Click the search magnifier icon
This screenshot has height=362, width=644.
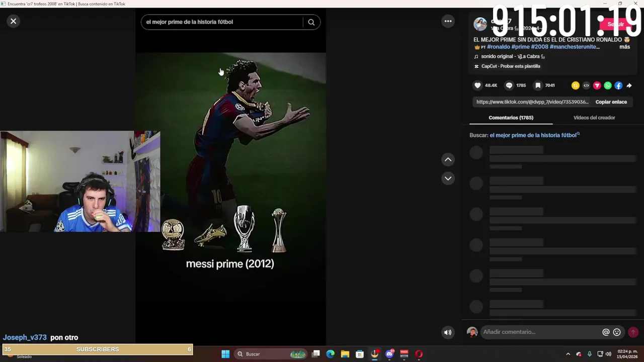coord(311,22)
